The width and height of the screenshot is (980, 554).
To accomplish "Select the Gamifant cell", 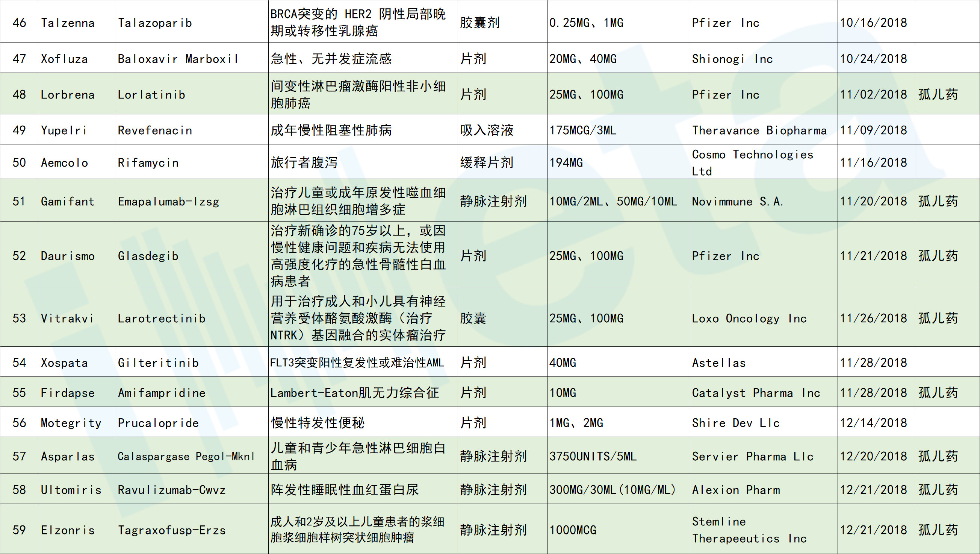I will [77, 200].
